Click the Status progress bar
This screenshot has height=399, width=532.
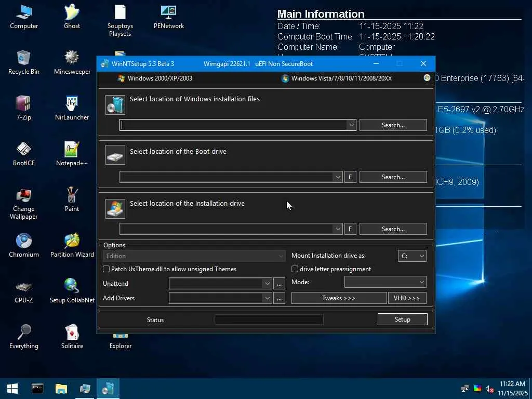(269, 320)
